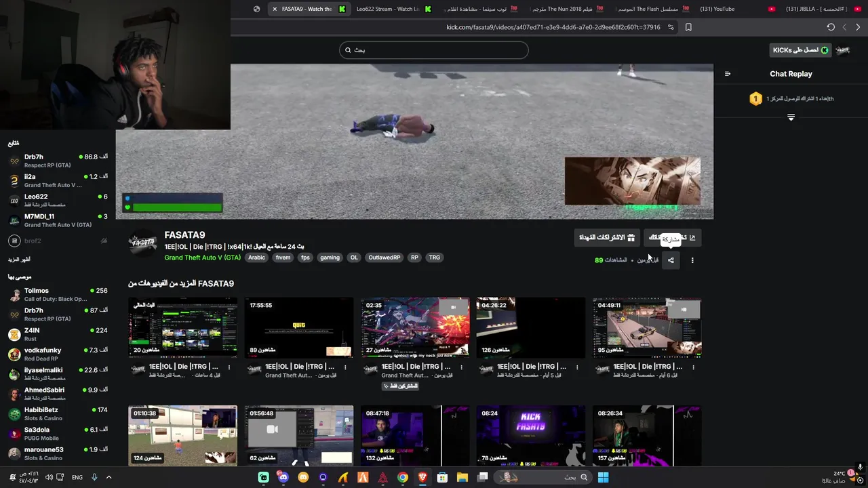868x488 pixels.
Task: Open options menu for the 17:55:55 video
Action: coord(345,367)
